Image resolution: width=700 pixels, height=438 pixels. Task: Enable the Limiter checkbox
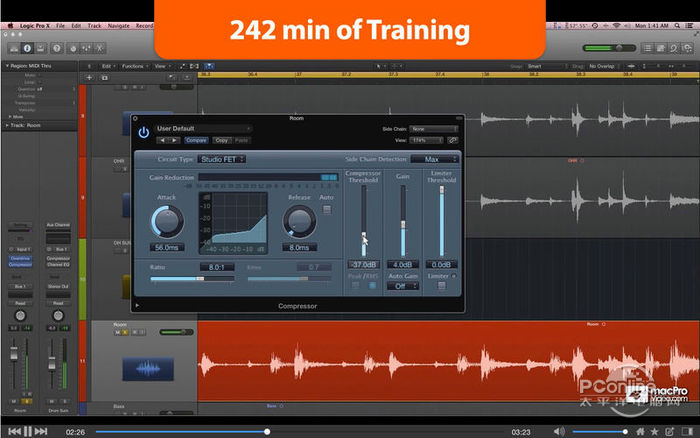(441, 285)
